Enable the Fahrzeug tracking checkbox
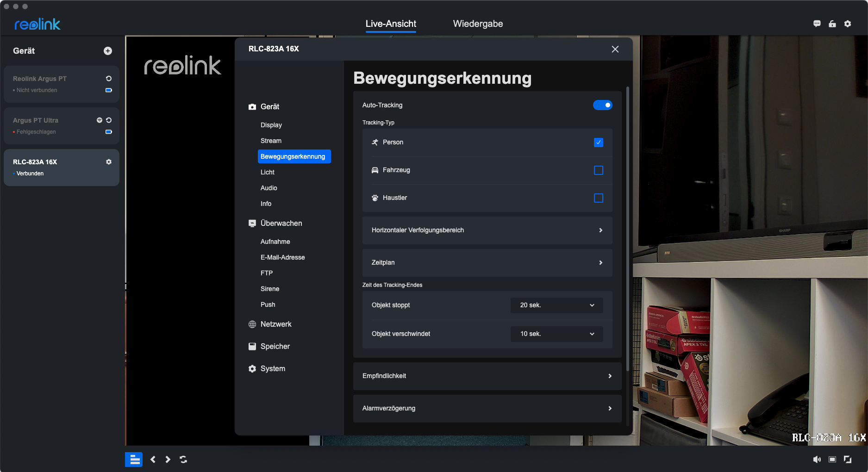This screenshot has width=868, height=472. coord(599,170)
